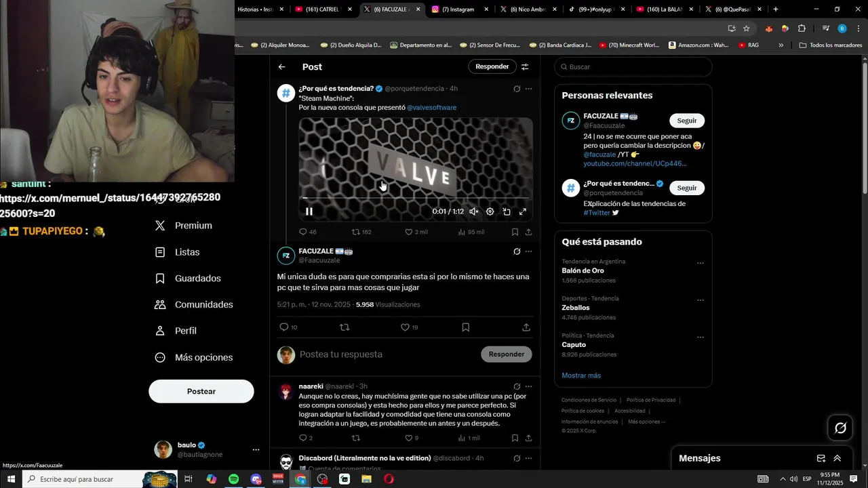Viewport: 868px width, 488px height.
Task: Go back with the Post arrow
Action: [282, 66]
